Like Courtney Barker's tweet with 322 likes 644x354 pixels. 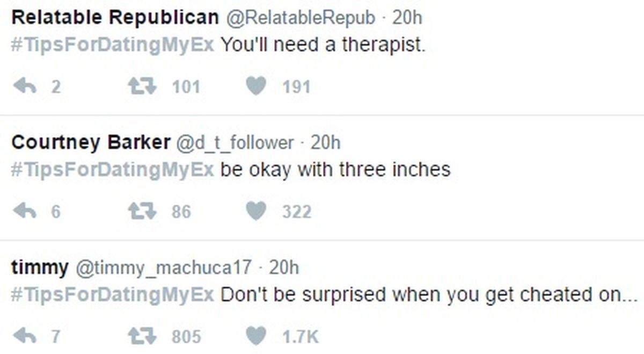[256, 211]
